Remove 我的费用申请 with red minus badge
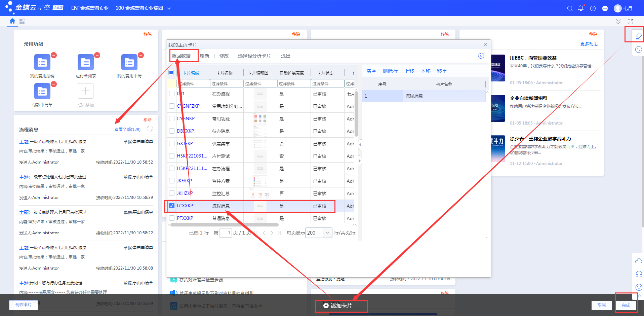The width and height of the screenshot is (644, 316). coord(141,55)
